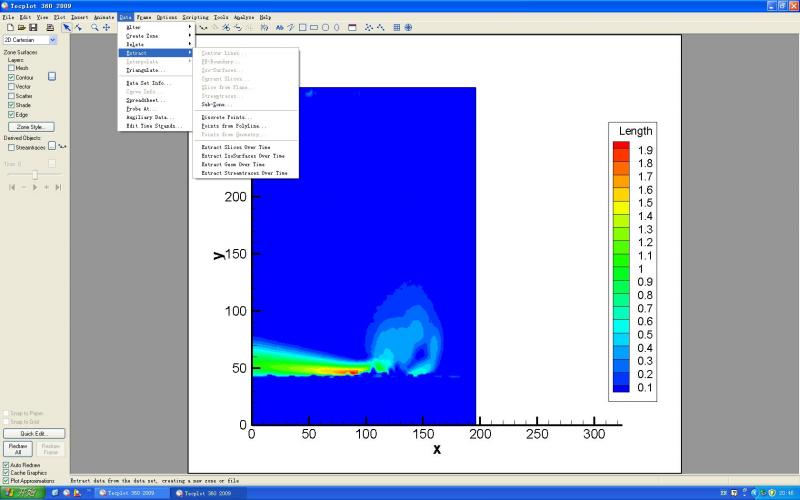Select the Translate move tool
The width and height of the screenshot is (800, 500).
106,28
